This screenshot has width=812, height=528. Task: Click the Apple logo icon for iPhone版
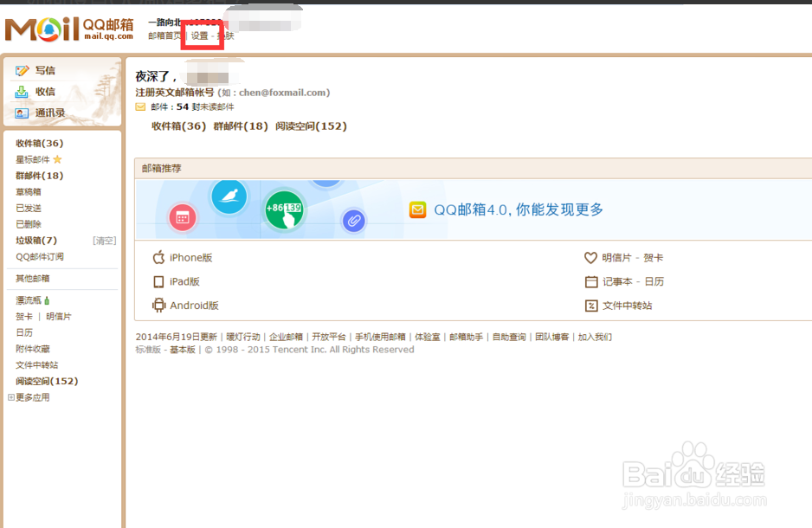158,257
